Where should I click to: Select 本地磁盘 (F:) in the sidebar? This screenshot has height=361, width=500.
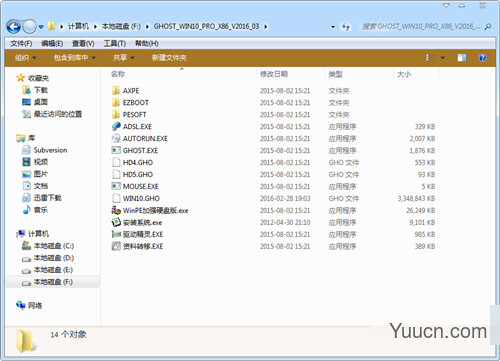point(53,282)
